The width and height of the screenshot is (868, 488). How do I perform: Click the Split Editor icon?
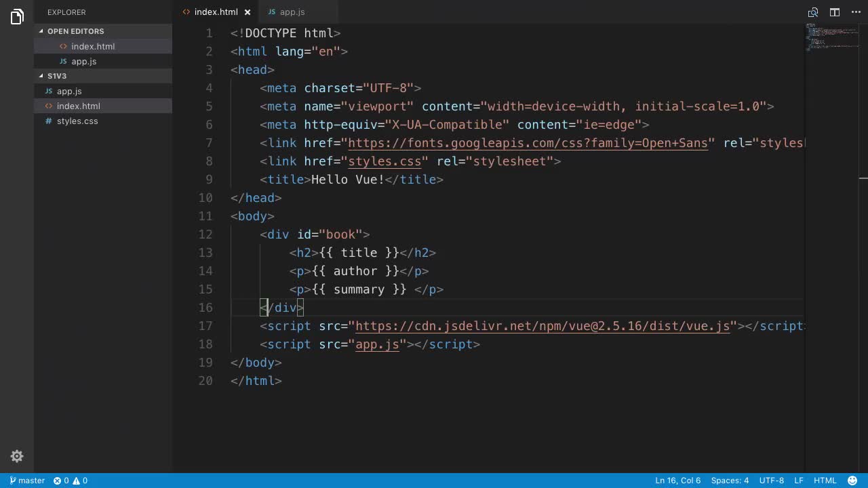834,12
